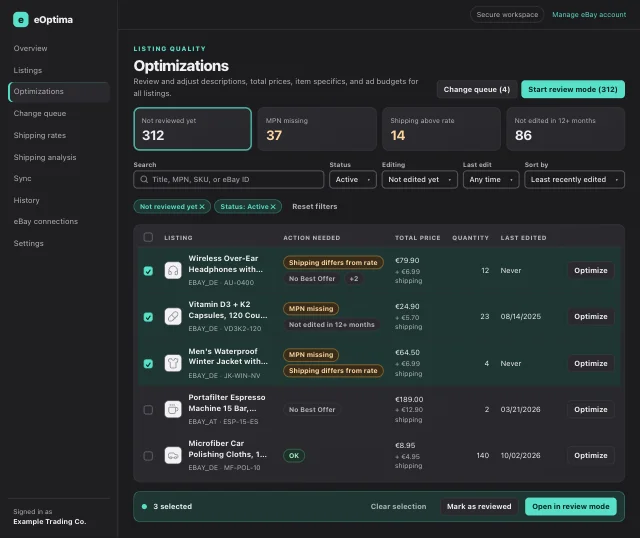The width and height of the screenshot is (640, 538).
Task: Click 'MPN missing' badge on Winter Jacket row
Action: pyautogui.click(x=311, y=355)
